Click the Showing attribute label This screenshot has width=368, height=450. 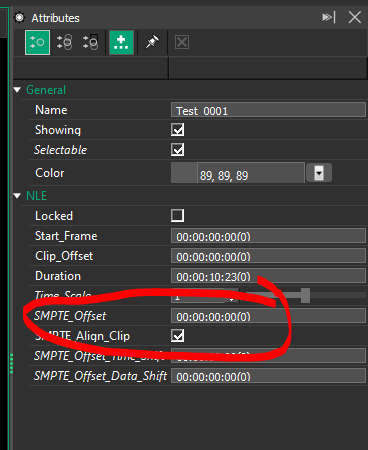58,130
